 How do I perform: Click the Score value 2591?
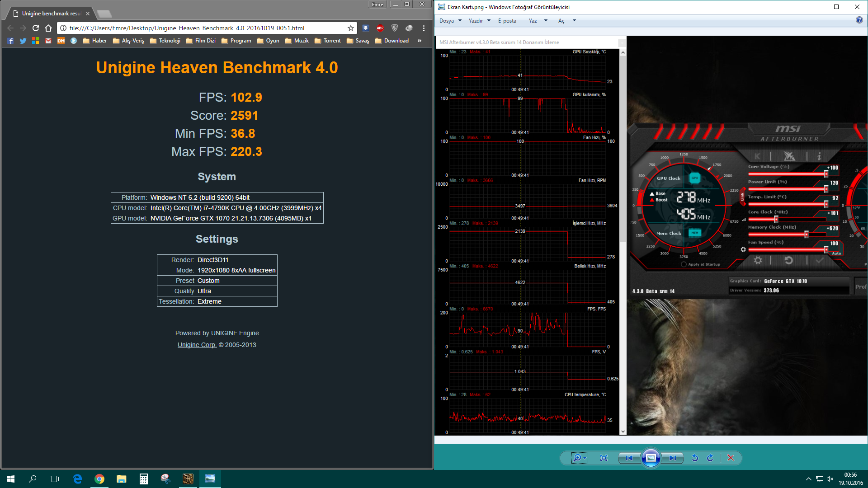tap(244, 116)
